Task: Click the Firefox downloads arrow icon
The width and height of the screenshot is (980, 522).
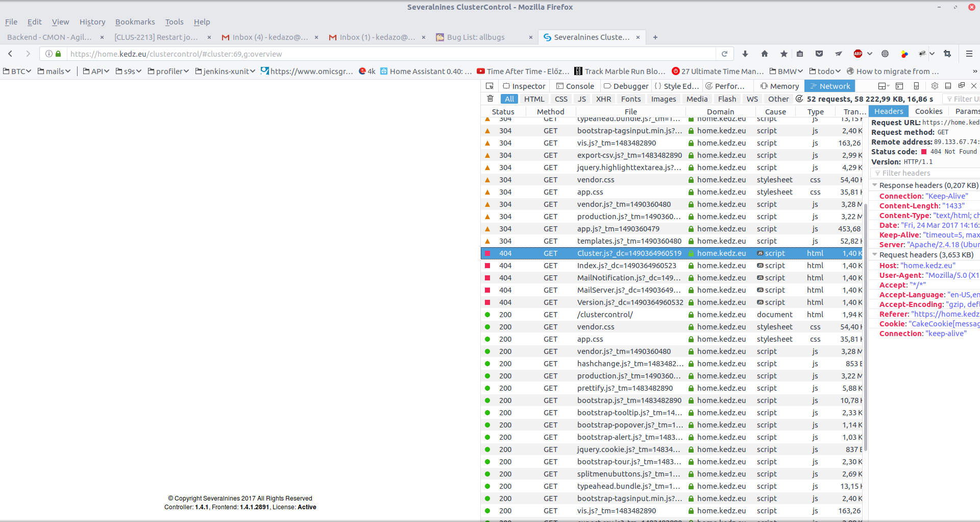Action: tap(745, 54)
